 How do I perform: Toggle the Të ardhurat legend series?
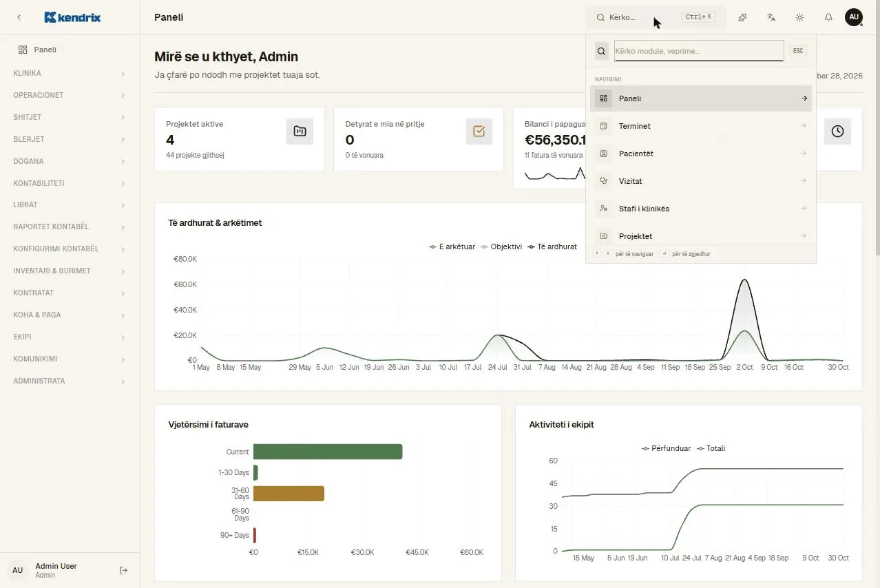point(552,246)
